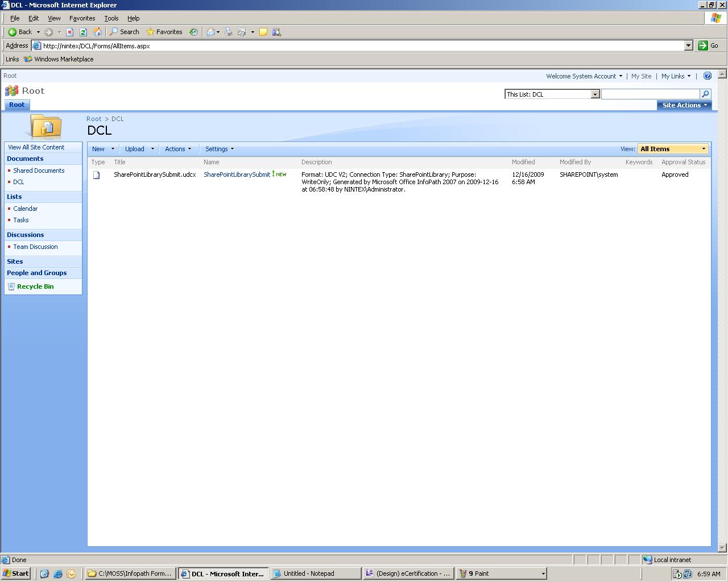Click the Start button
This screenshot has width=728, height=582.
pyautogui.click(x=16, y=573)
